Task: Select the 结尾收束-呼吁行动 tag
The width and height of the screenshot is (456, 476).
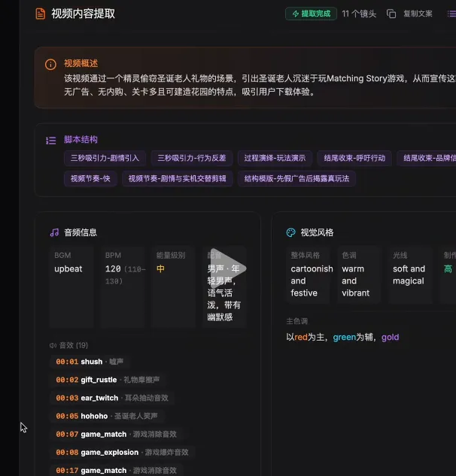Action: (354, 158)
